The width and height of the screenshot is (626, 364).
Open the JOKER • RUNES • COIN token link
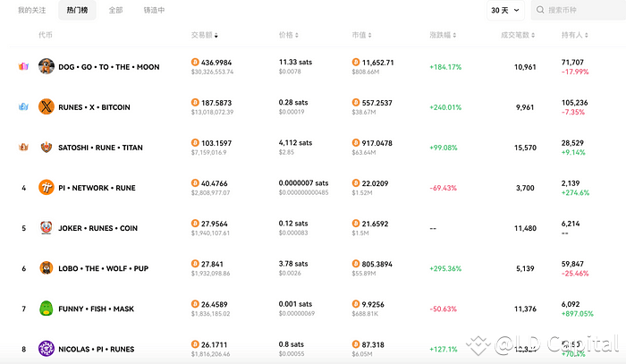coord(97,228)
